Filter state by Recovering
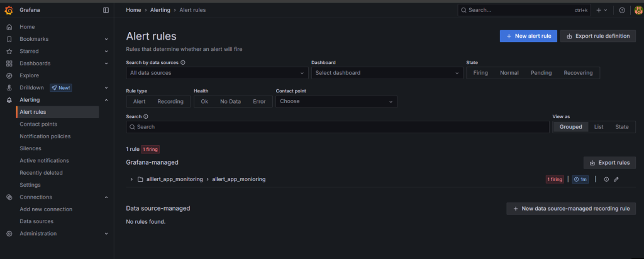 [578, 73]
